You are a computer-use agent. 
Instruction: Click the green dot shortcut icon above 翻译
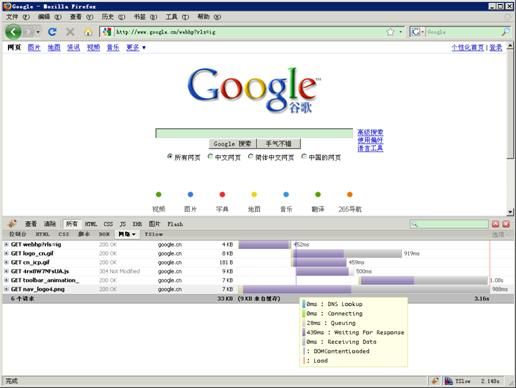coord(318,194)
